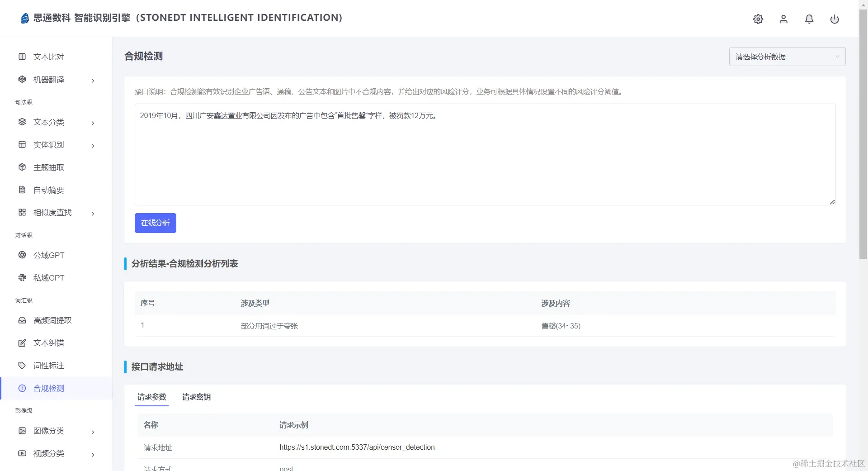
Task: Click the 公域GPT icon
Action: pos(22,255)
